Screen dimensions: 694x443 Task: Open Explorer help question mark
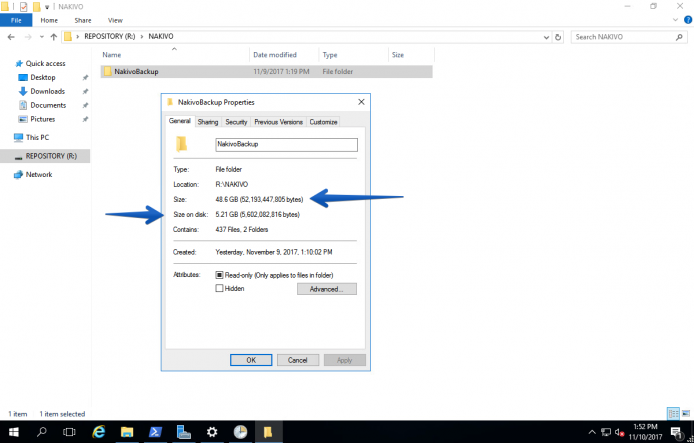688,20
